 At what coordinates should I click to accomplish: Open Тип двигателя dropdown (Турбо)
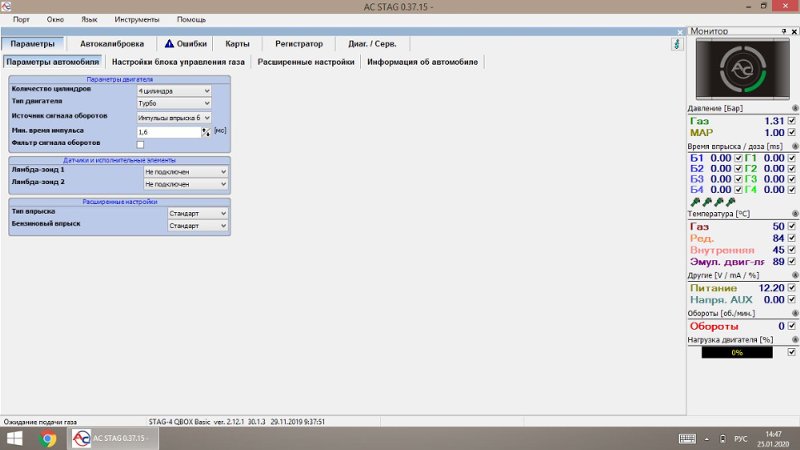[174, 103]
